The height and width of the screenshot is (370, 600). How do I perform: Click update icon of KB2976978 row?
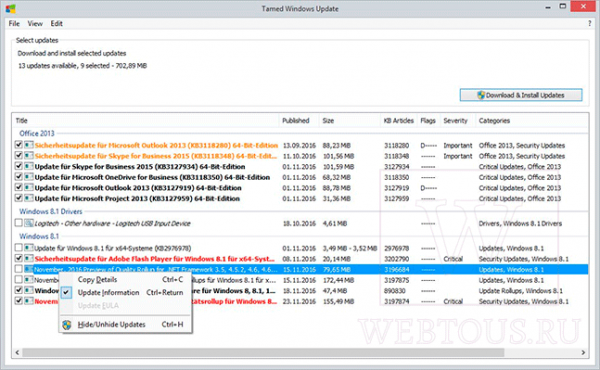(29, 248)
